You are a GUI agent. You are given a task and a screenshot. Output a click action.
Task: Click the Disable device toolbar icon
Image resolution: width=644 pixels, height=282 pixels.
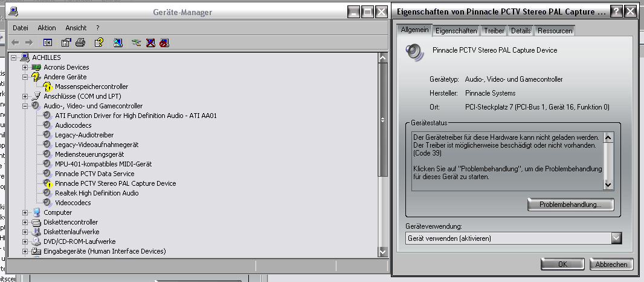pyautogui.click(x=164, y=42)
